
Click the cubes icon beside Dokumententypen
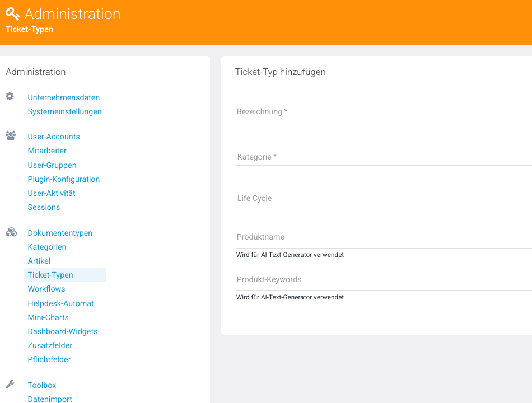[x=11, y=232]
